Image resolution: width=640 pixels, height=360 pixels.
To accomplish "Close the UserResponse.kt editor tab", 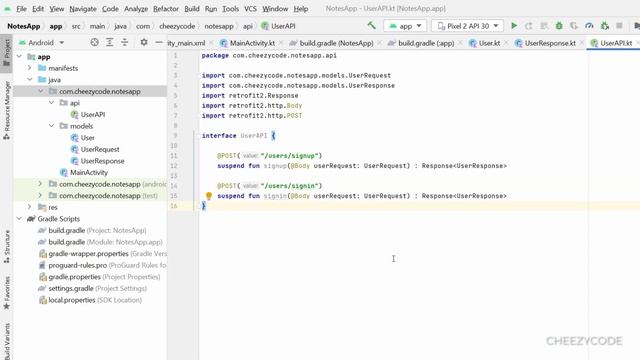I will pos(582,43).
